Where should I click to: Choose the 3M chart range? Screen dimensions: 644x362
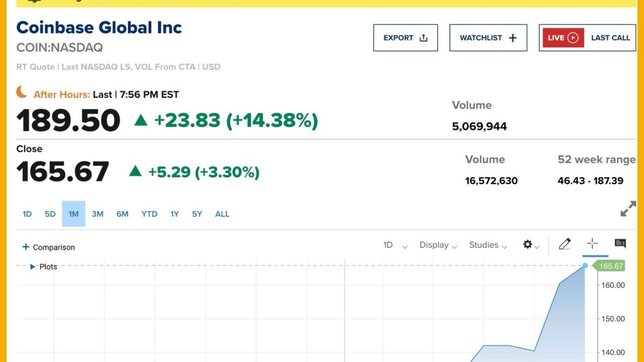coord(98,214)
